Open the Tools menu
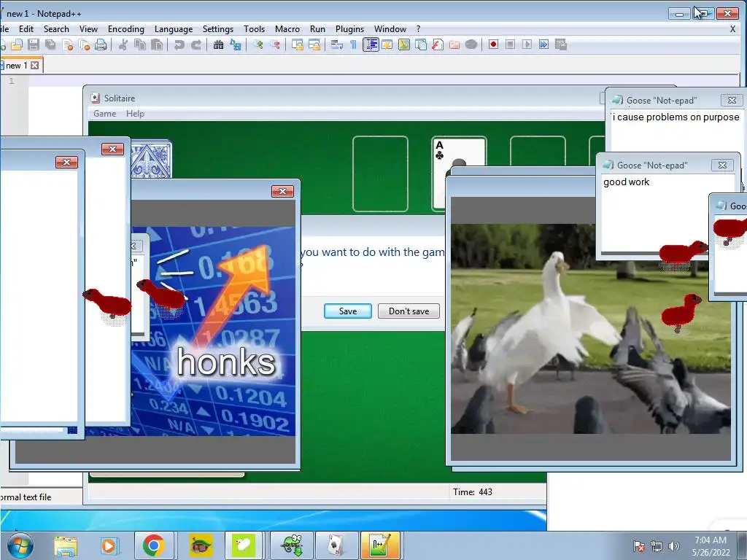Image resolution: width=747 pixels, height=560 pixels. pyautogui.click(x=254, y=29)
